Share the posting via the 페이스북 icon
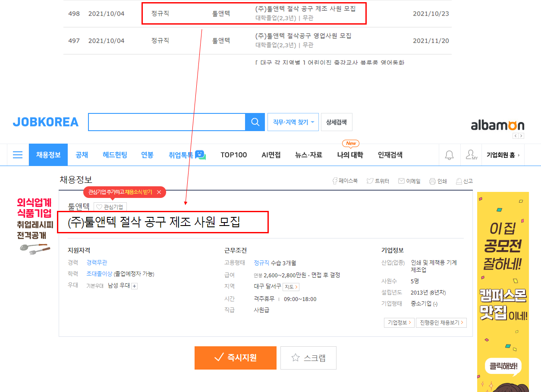541x392 pixels. click(344, 181)
